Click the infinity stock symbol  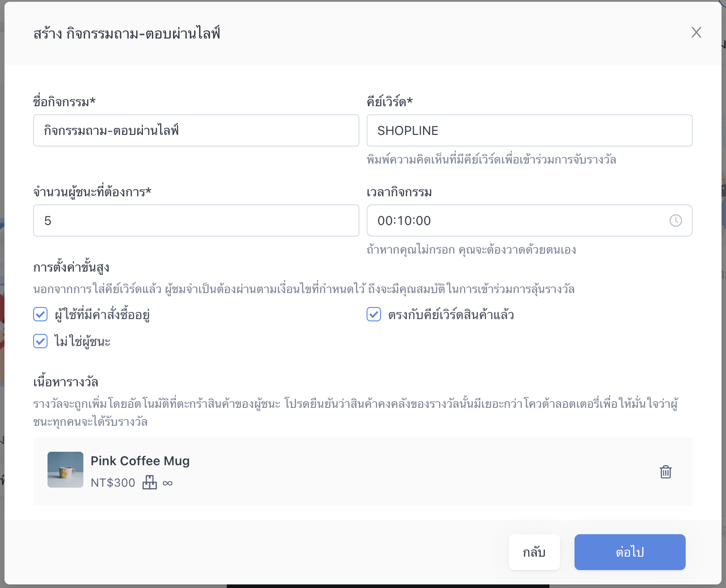click(x=168, y=483)
